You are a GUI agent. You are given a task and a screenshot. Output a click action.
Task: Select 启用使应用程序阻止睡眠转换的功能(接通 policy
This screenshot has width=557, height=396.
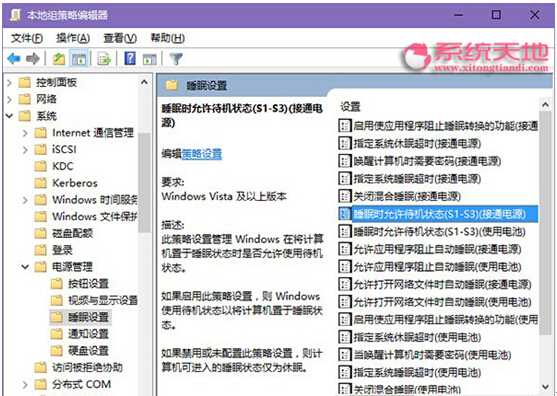coord(445,126)
